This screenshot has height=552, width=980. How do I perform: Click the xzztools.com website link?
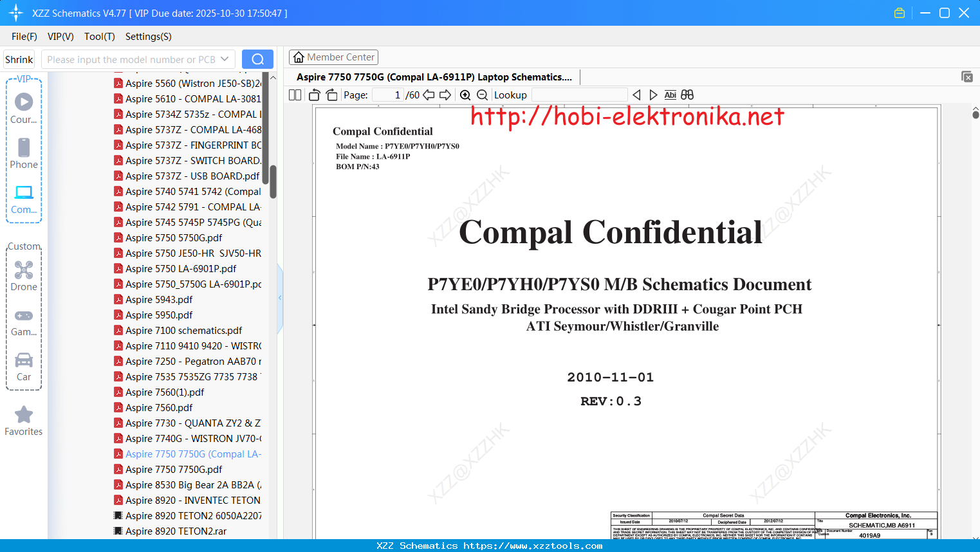[x=533, y=546]
